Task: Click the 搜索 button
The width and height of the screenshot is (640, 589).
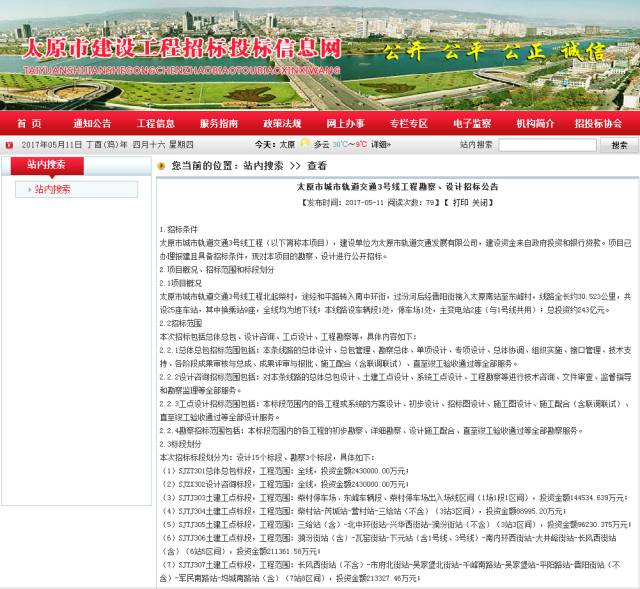Action: [619, 145]
